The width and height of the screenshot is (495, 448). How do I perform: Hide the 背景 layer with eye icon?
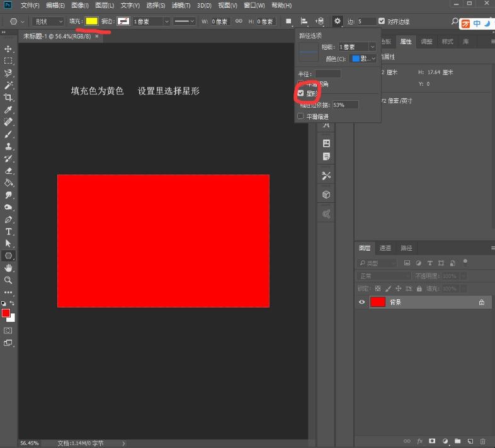(361, 302)
